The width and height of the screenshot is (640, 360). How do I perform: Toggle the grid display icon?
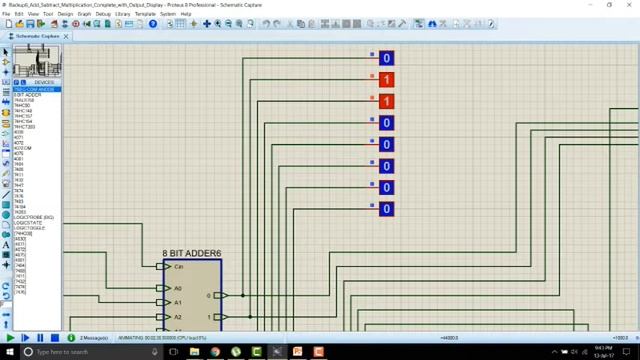click(180, 24)
